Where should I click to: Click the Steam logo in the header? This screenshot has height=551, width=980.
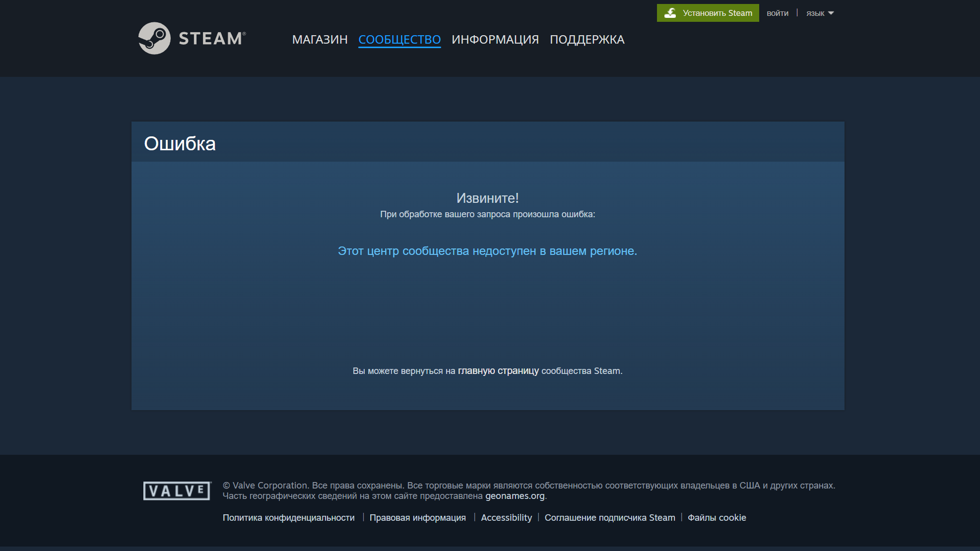pos(192,38)
